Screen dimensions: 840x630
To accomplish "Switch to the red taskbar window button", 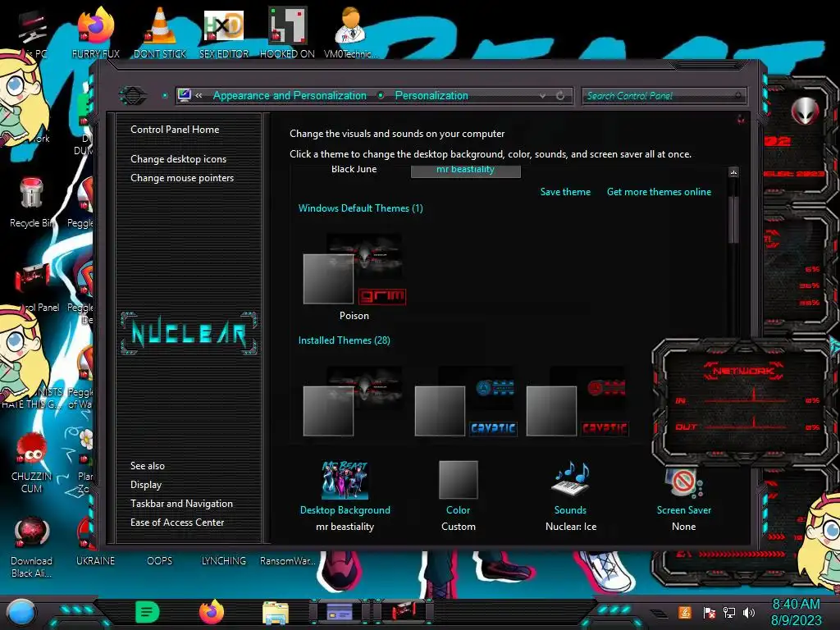I will [404, 612].
